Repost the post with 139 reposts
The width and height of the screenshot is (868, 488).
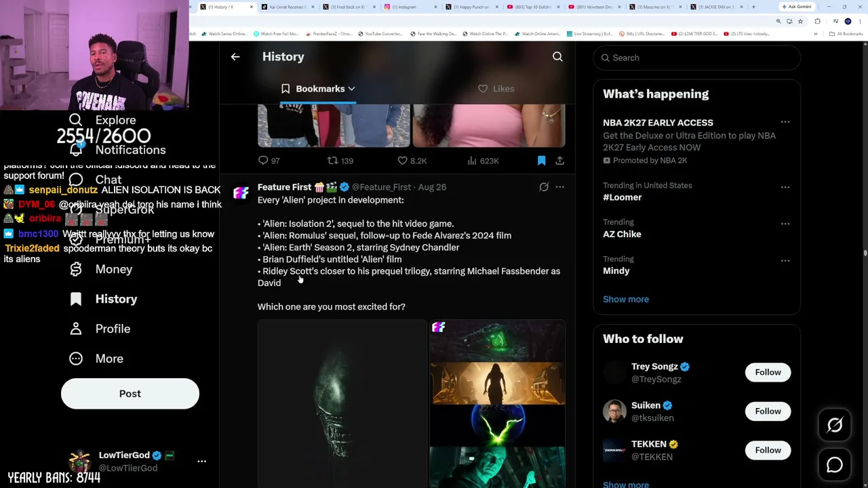[x=340, y=161]
